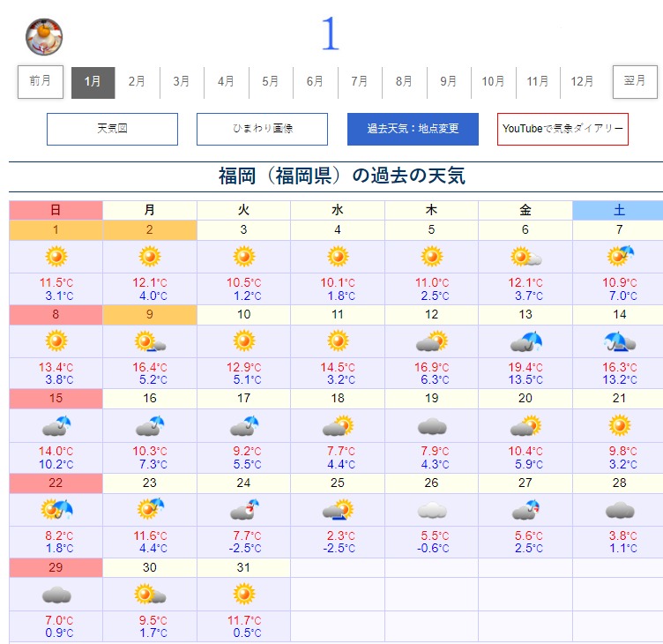The width and height of the screenshot is (663, 644).
Task: Click high temperature 19.4°C
Action: (526, 367)
